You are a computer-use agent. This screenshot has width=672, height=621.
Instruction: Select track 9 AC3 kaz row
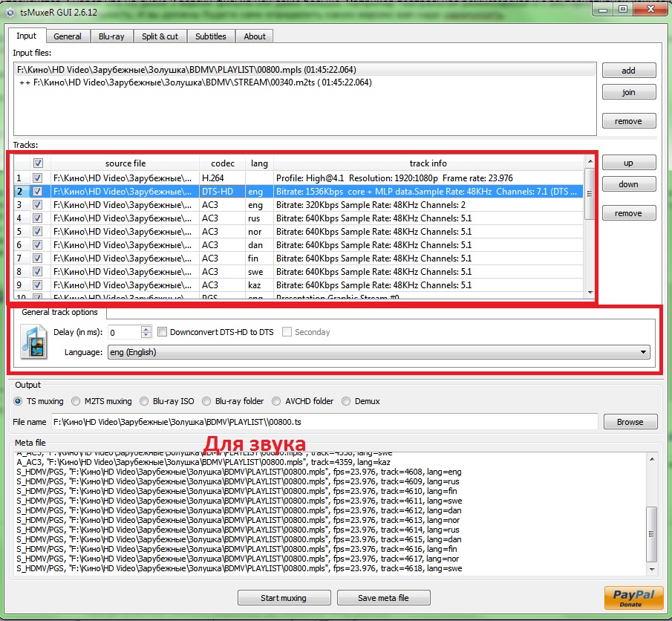[299, 285]
